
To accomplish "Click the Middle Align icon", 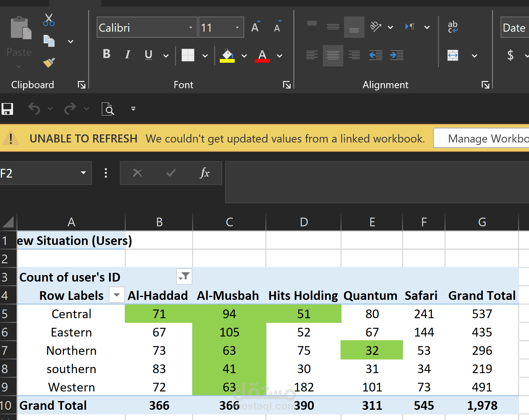I will click(x=333, y=27).
